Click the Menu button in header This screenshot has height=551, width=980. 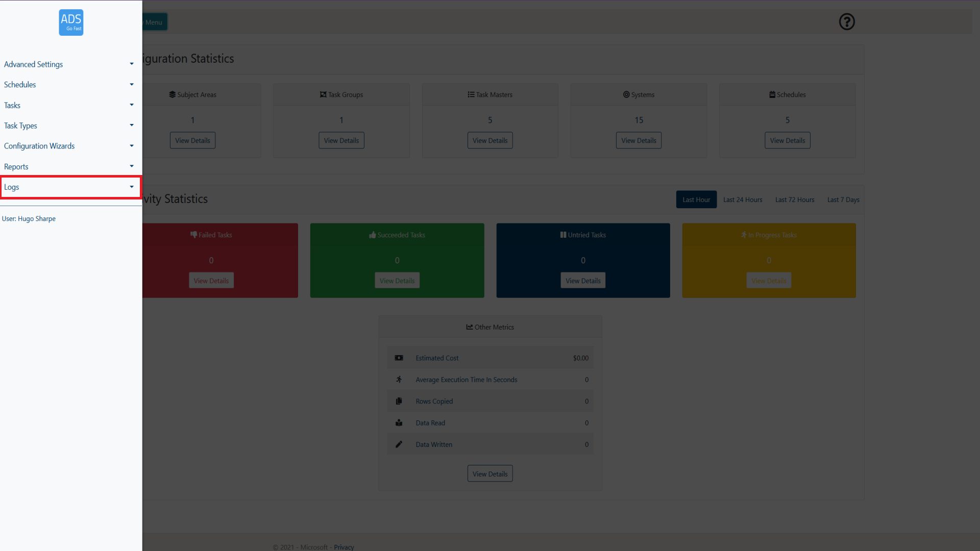[x=154, y=22]
